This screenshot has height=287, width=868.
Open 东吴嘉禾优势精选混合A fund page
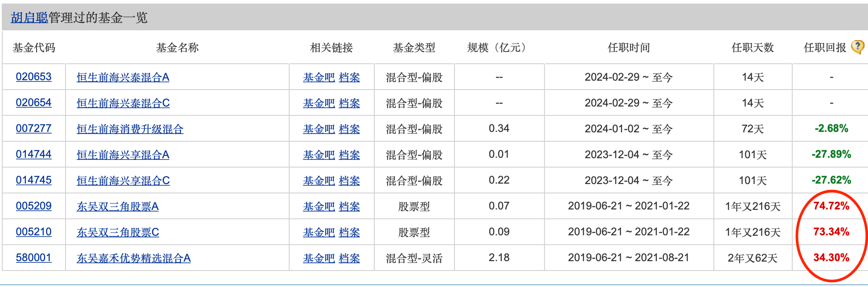(134, 258)
